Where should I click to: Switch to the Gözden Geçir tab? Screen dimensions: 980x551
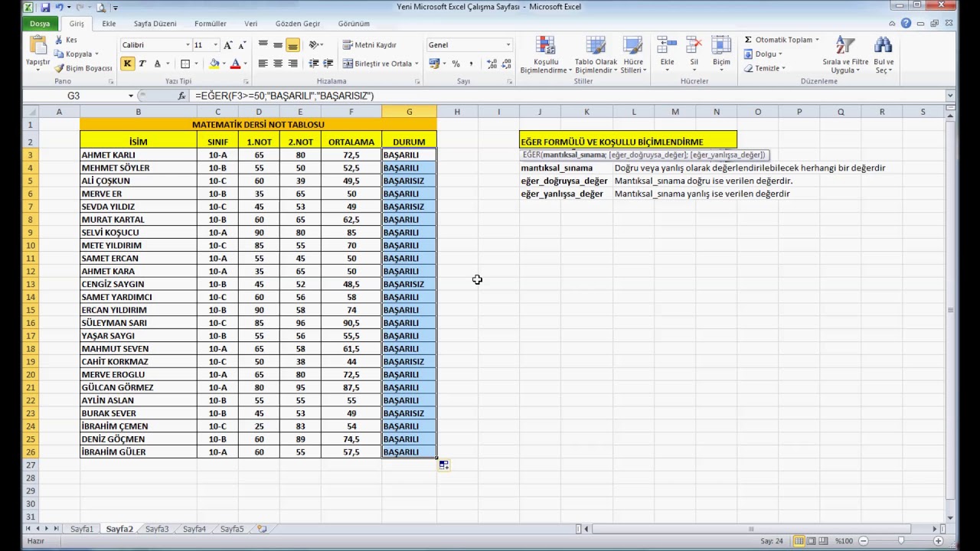[298, 24]
